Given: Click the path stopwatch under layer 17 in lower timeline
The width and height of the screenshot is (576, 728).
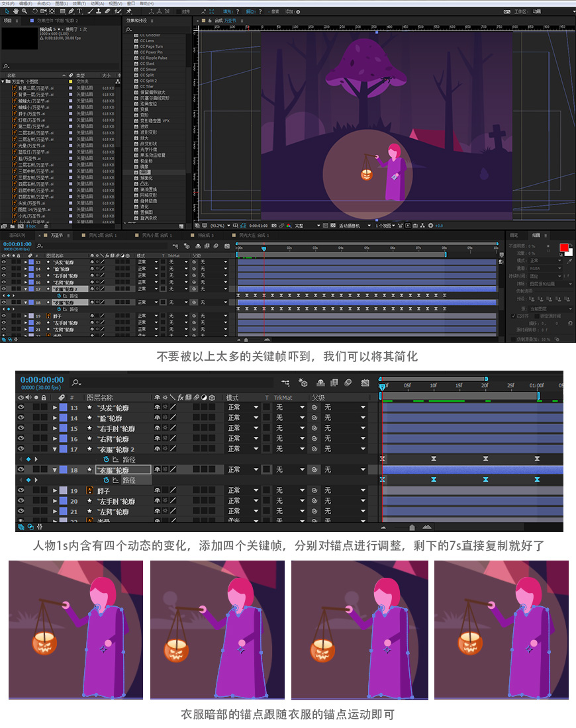Looking at the screenshot, I should pyautogui.click(x=107, y=459).
